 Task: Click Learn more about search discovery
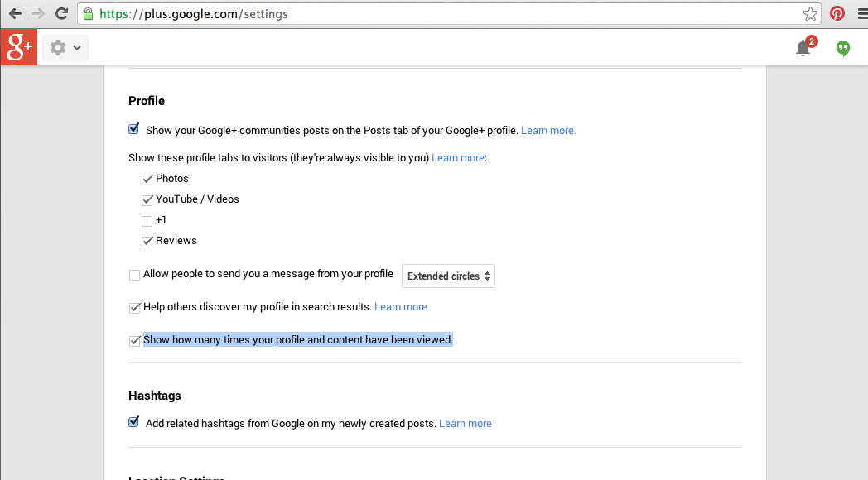click(x=401, y=306)
